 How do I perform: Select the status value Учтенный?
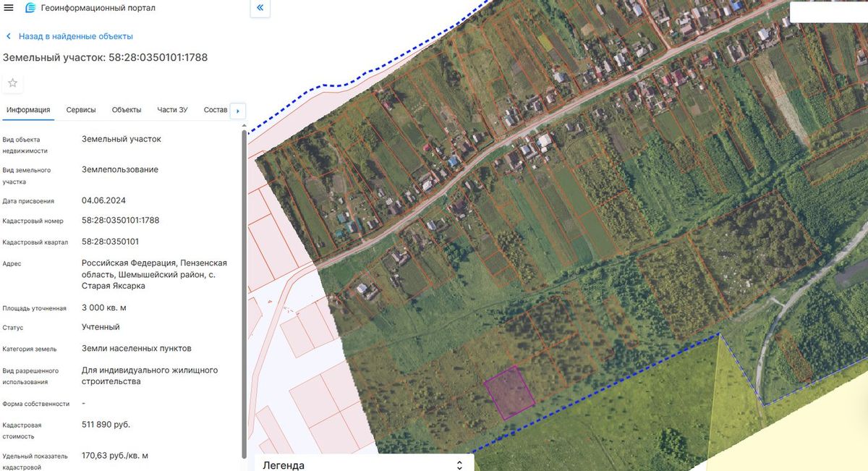click(x=101, y=327)
